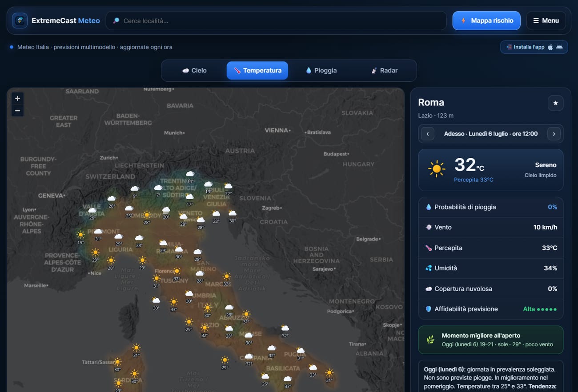The height and width of the screenshot is (392, 578).
Task: Zoom in the map with plus button
Action: 17,99
